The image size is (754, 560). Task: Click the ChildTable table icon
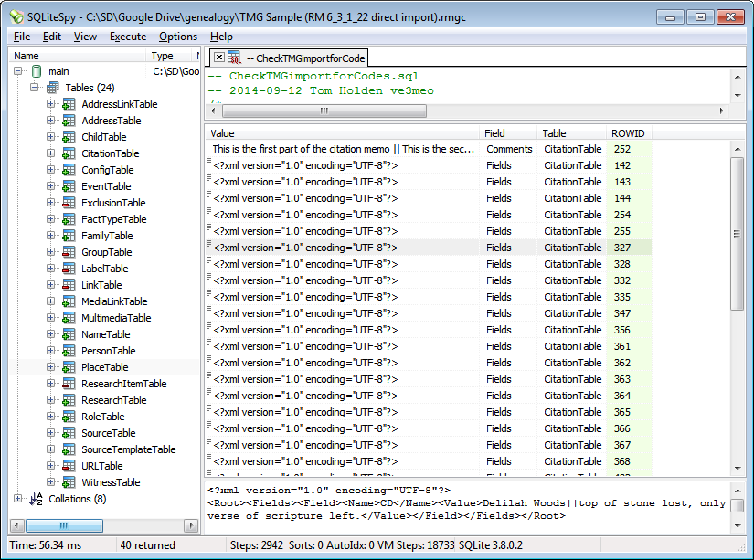click(69, 137)
